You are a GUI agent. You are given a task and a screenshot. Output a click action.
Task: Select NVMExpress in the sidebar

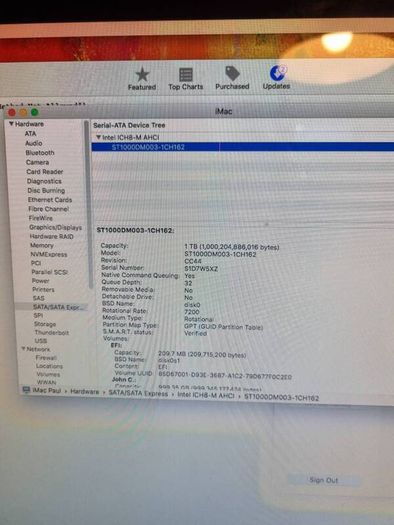click(x=49, y=254)
